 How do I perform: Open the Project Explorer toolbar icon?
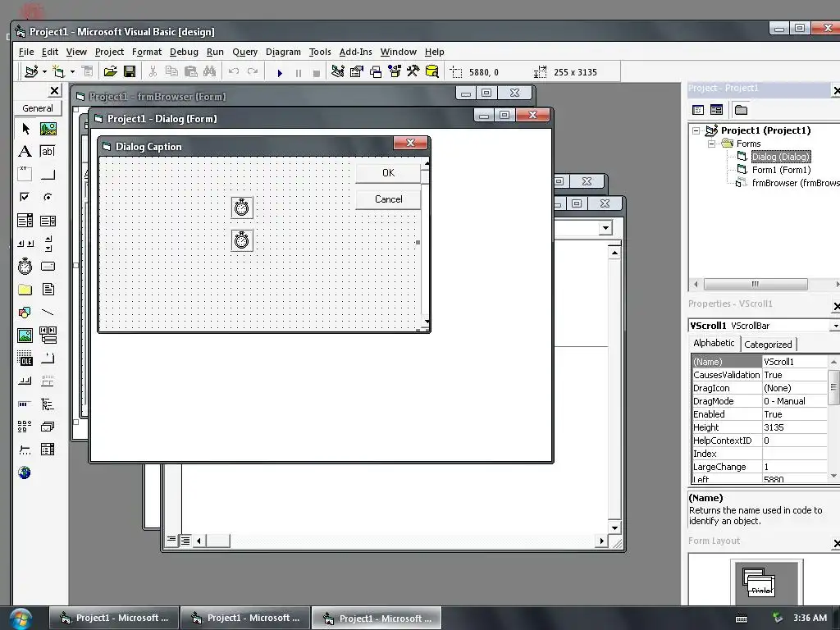[x=337, y=71]
